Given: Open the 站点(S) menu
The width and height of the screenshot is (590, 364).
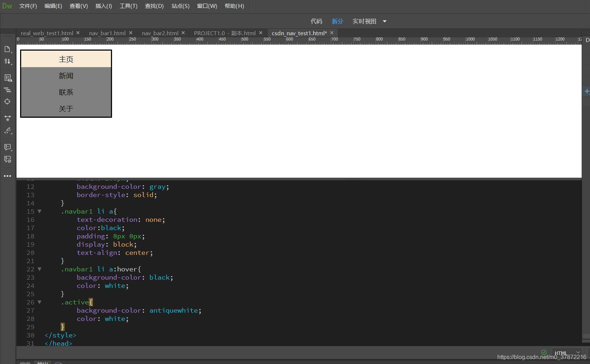Looking at the screenshot, I should tap(181, 6).
